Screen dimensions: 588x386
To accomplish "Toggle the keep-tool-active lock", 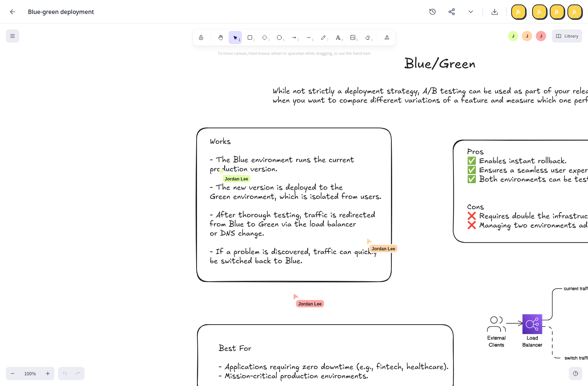I will 201,37.
